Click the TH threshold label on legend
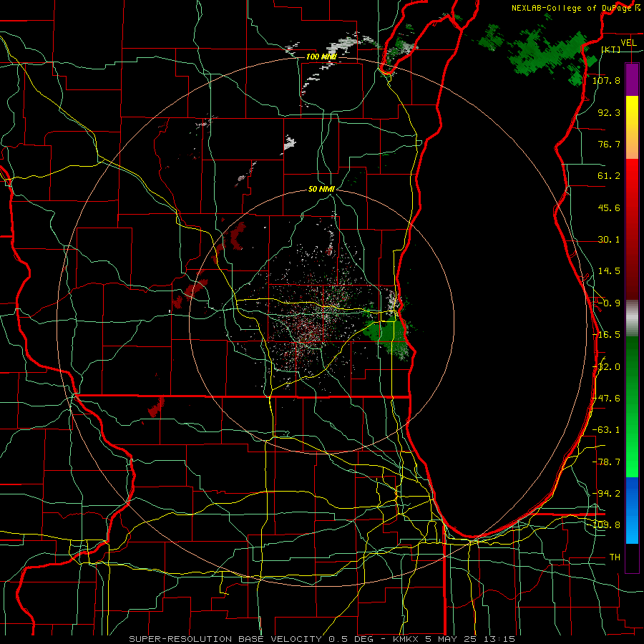Screen dimensions: 644x644 click(615, 557)
